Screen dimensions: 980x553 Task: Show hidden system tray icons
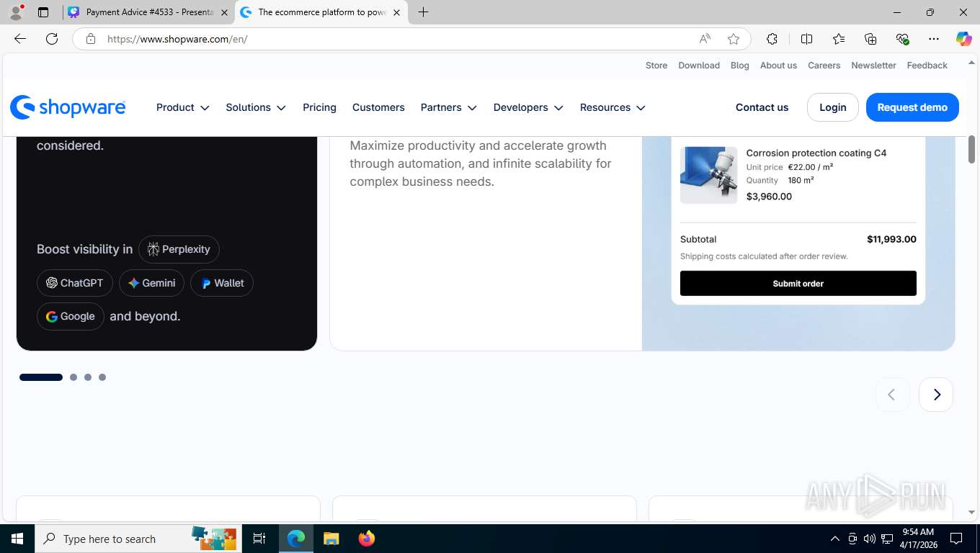click(835, 539)
